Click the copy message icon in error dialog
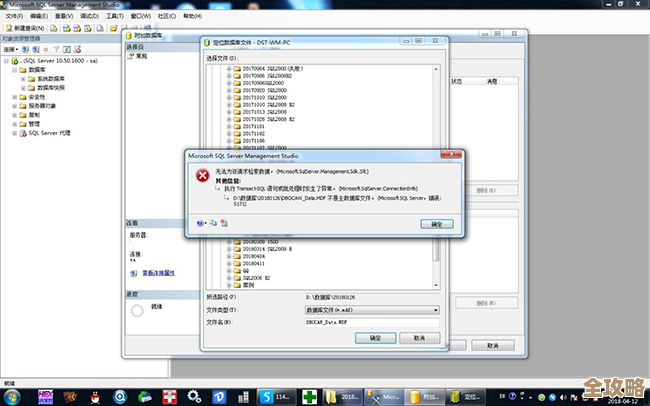 [x=213, y=223]
